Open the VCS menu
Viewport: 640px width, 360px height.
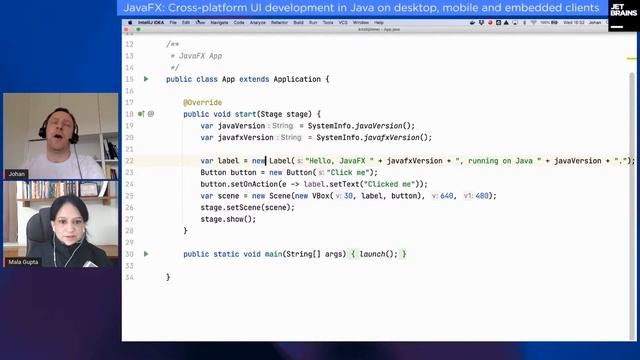pos(343,23)
